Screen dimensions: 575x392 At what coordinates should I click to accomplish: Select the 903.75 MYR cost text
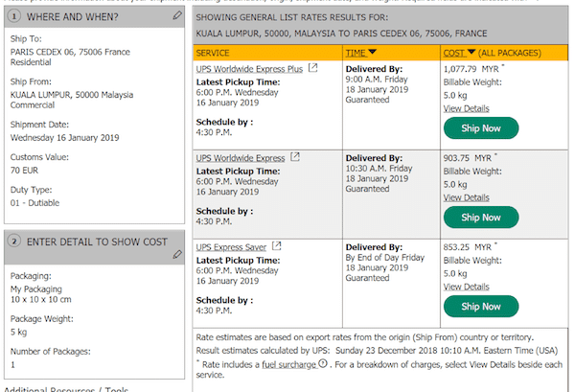click(x=468, y=158)
